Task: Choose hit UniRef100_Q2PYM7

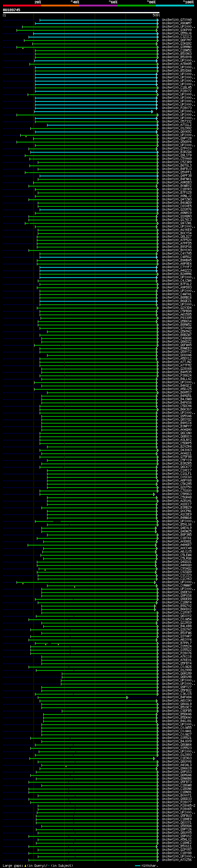Action: [x=177, y=850]
